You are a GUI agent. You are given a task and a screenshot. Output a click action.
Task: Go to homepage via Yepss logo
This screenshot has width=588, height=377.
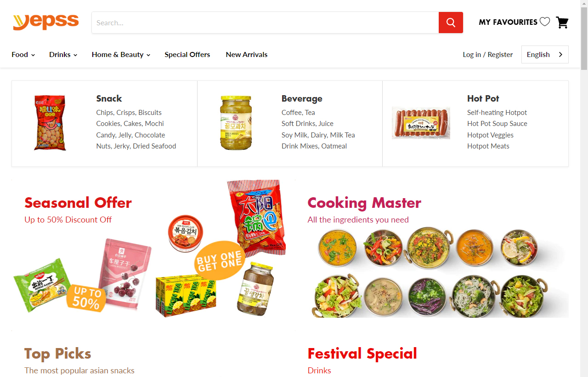pos(46,22)
